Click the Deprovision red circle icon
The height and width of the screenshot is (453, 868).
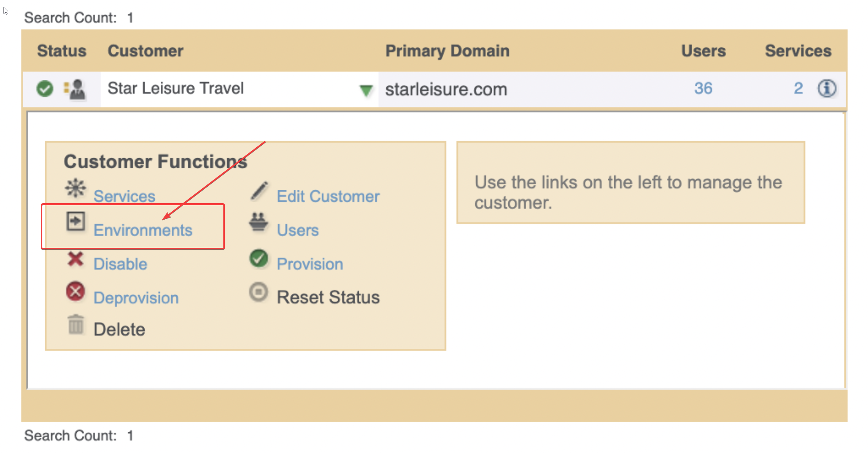pos(76,292)
